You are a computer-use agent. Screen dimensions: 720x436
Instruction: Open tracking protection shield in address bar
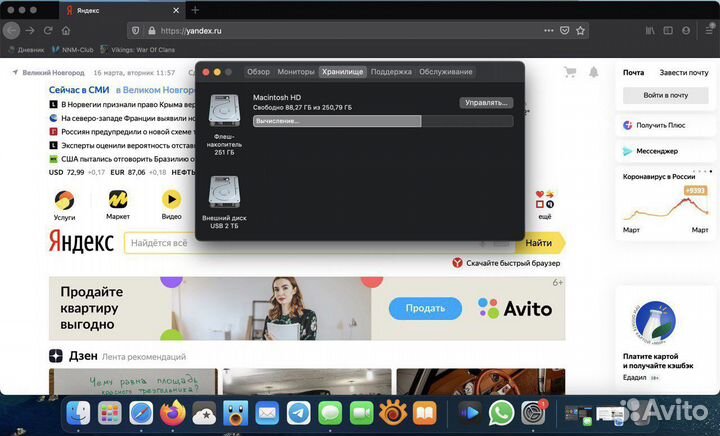tap(135, 30)
